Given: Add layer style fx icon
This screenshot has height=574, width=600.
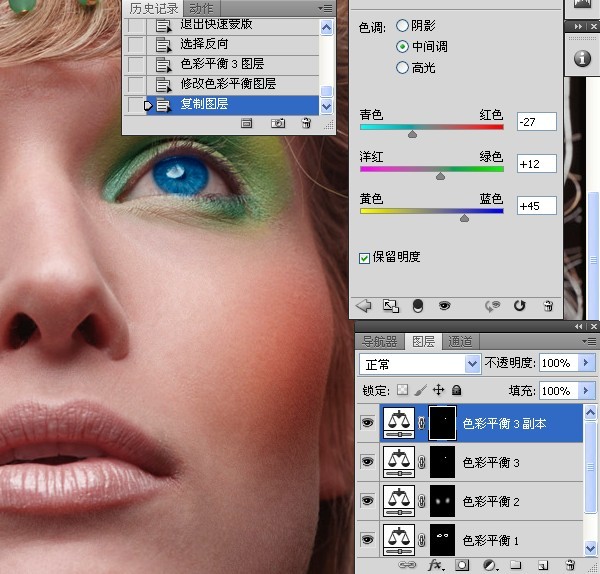Looking at the screenshot, I should (x=436, y=565).
